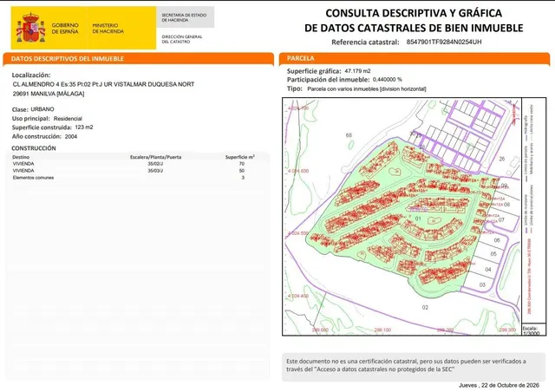Screen dimensions: 555x392
Task: Click the 'GOBIERNO DE ESPAÑA' logo text
Action: [65, 29]
